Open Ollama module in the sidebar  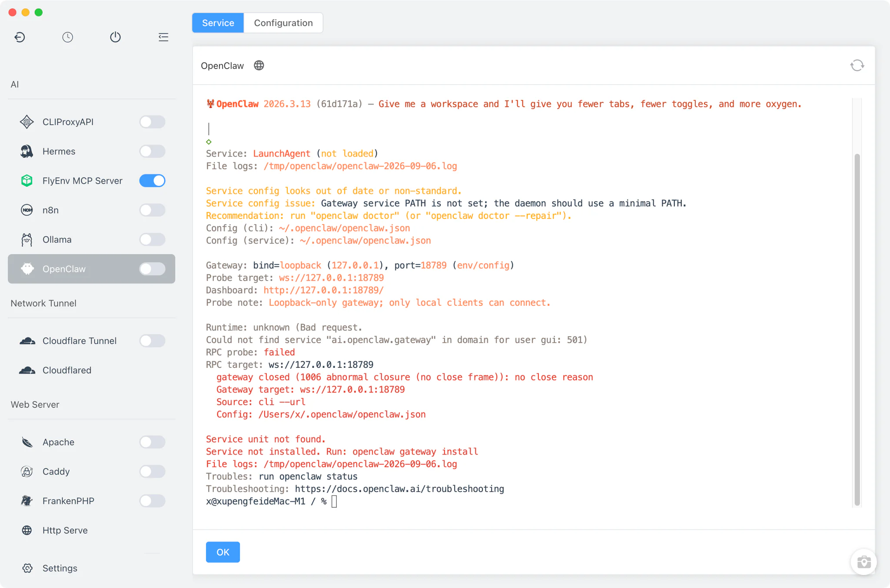(x=91, y=240)
